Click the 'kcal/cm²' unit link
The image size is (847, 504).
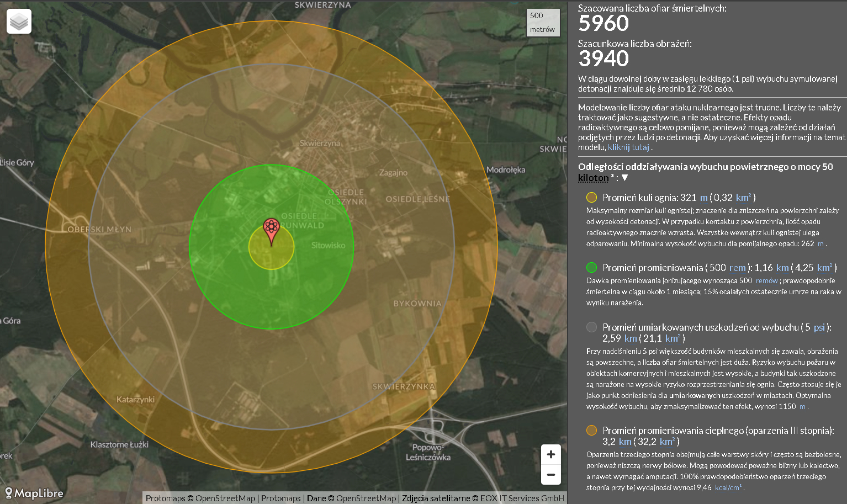[x=728, y=487]
